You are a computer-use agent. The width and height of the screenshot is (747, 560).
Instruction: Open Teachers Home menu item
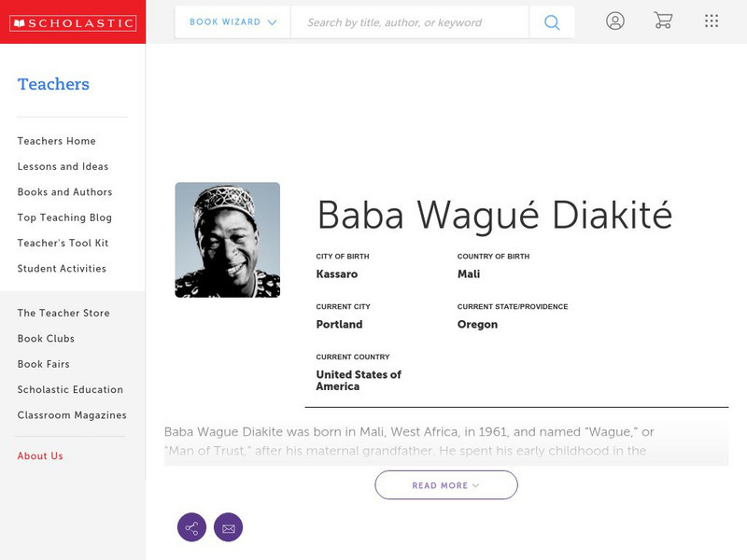(x=56, y=141)
